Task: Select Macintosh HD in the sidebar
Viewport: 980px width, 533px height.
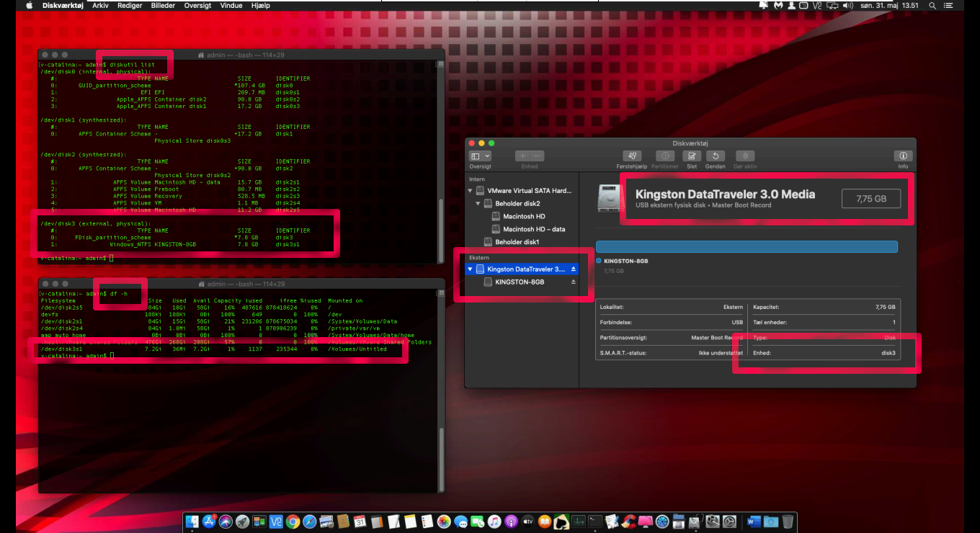Action: 524,217
